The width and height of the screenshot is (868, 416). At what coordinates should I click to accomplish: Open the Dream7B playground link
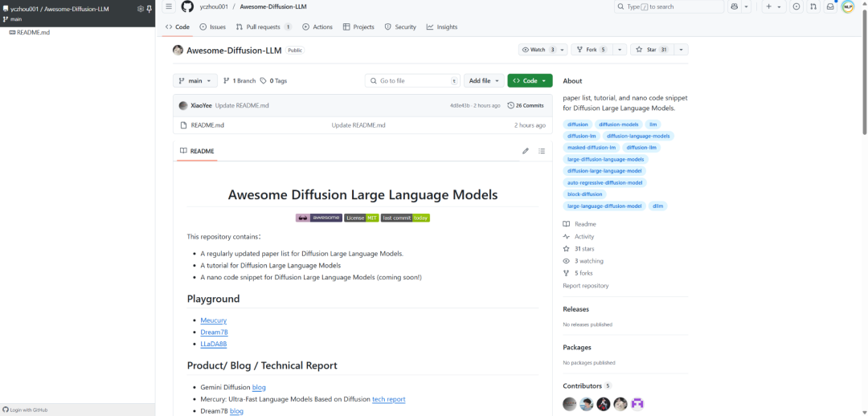pyautogui.click(x=215, y=332)
